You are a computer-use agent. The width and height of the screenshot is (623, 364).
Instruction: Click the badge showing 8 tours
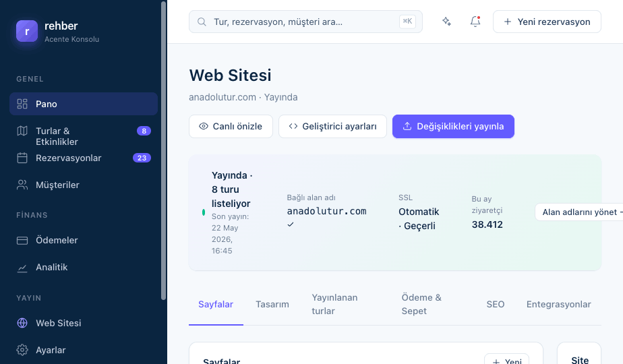point(144,131)
